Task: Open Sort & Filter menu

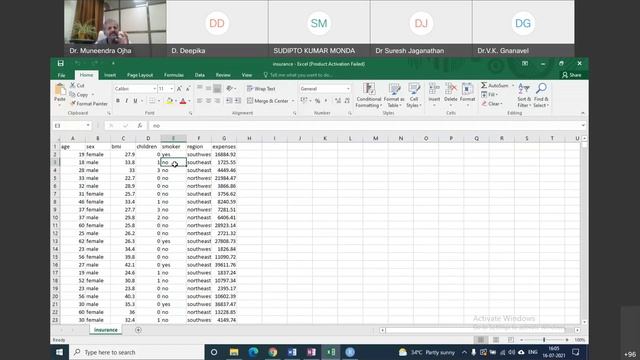Action: click(x=524, y=95)
